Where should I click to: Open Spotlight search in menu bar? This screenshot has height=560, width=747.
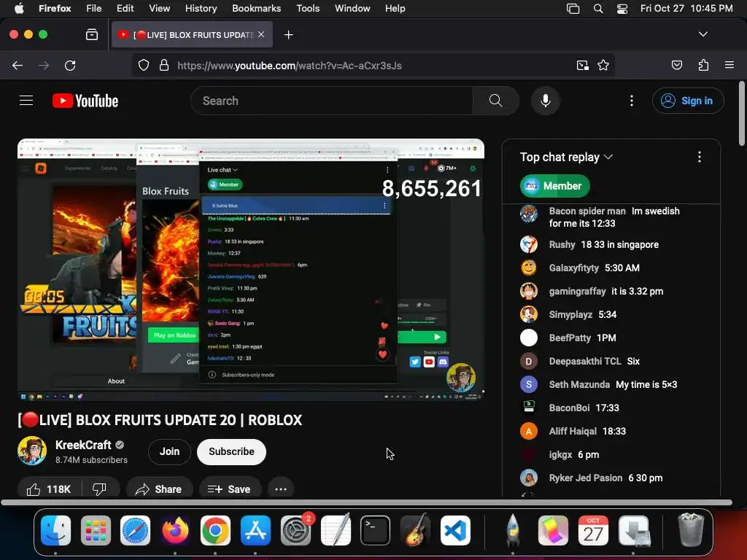click(598, 9)
